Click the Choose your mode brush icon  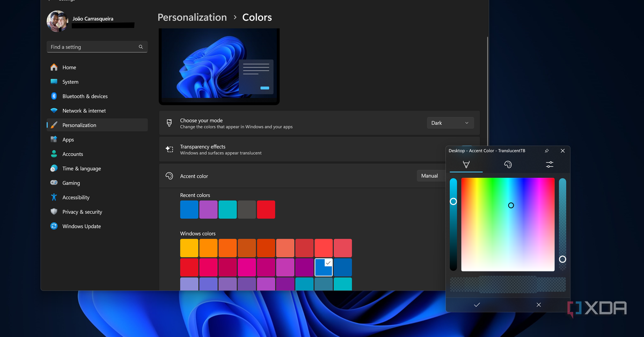(170, 123)
